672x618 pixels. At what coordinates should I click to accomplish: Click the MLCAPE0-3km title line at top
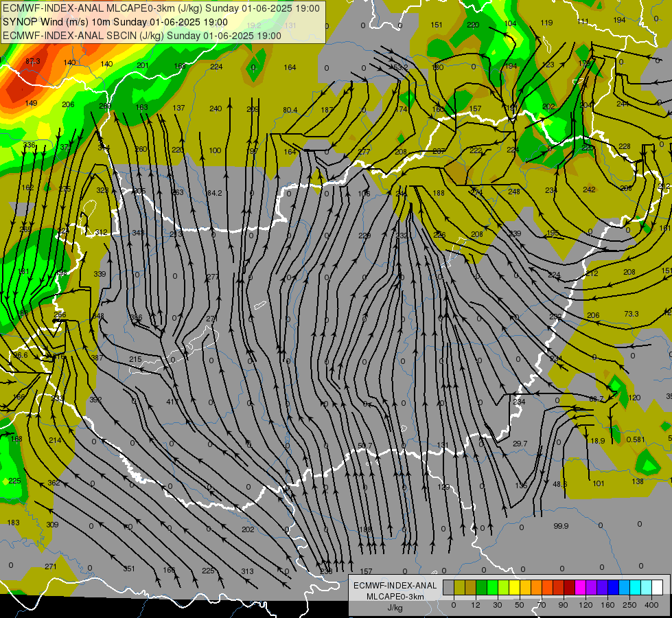(161, 8)
